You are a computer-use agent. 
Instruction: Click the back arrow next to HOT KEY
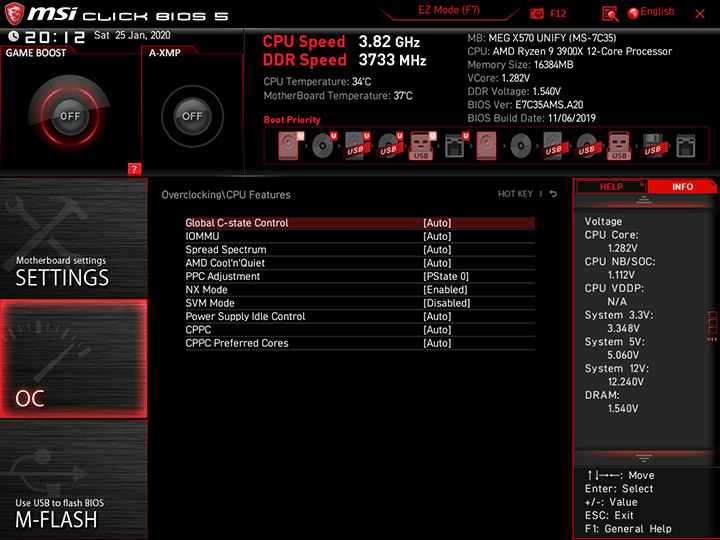(553, 194)
